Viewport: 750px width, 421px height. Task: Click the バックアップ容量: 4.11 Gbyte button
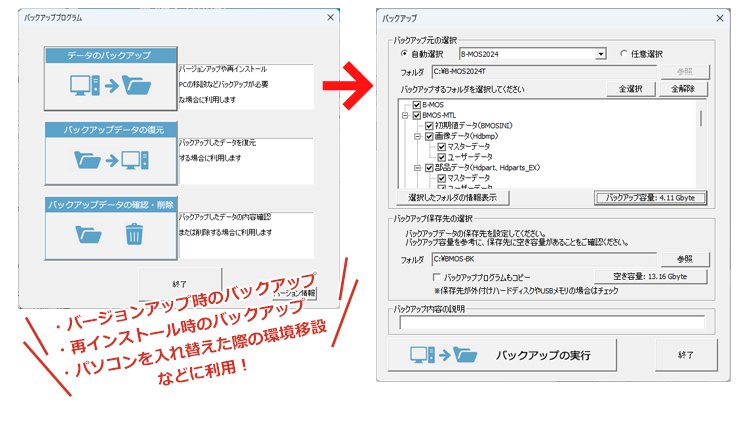(651, 198)
